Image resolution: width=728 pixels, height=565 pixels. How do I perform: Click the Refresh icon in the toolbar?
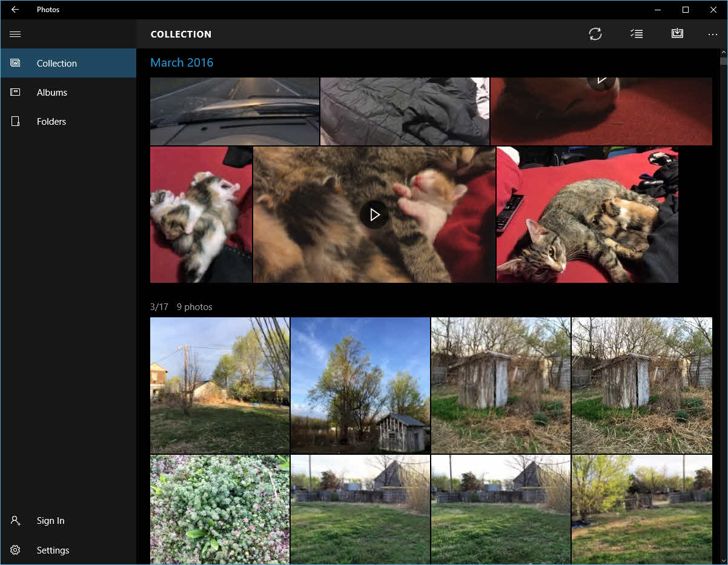pyautogui.click(x=595, y=34)
